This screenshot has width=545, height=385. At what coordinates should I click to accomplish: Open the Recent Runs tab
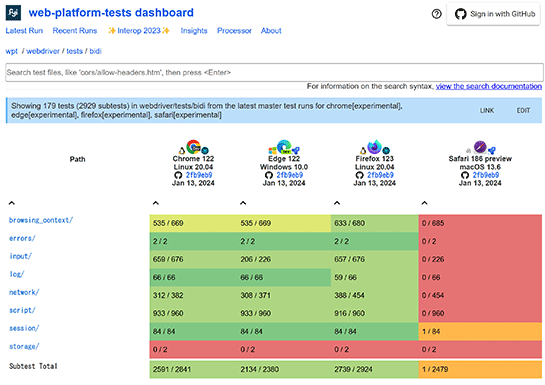pos(75,31)
